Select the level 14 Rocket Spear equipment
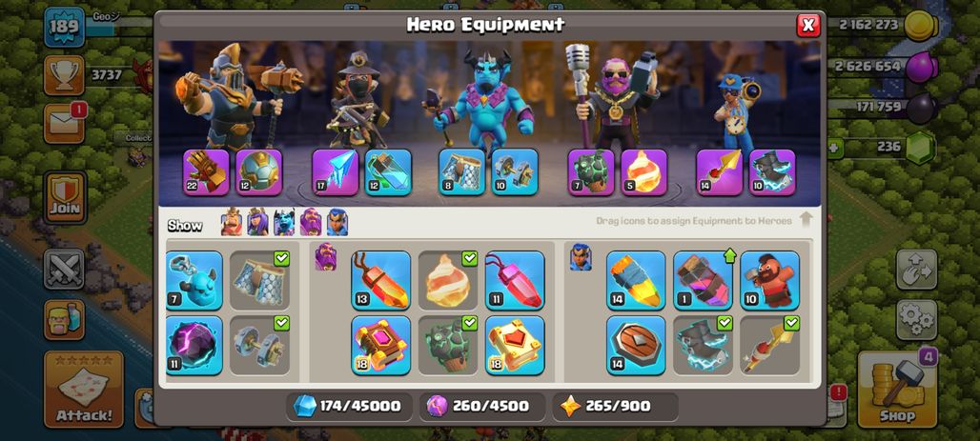 click(x=636, y=280)
